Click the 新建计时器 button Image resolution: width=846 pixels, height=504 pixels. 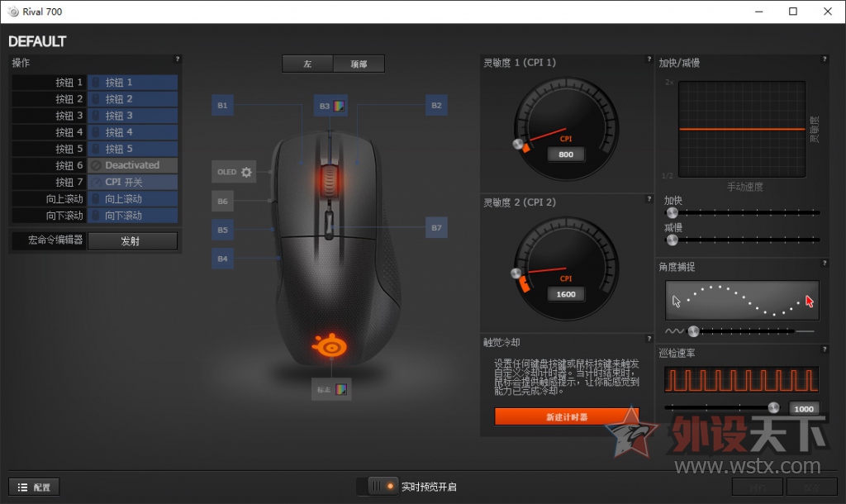click(x=566, y=416)
